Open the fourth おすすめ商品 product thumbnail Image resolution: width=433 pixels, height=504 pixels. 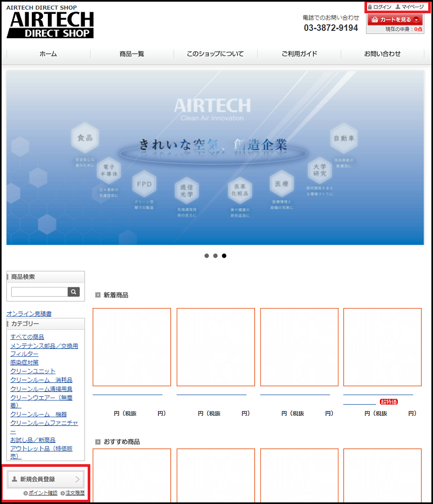[x=383, y=475]
